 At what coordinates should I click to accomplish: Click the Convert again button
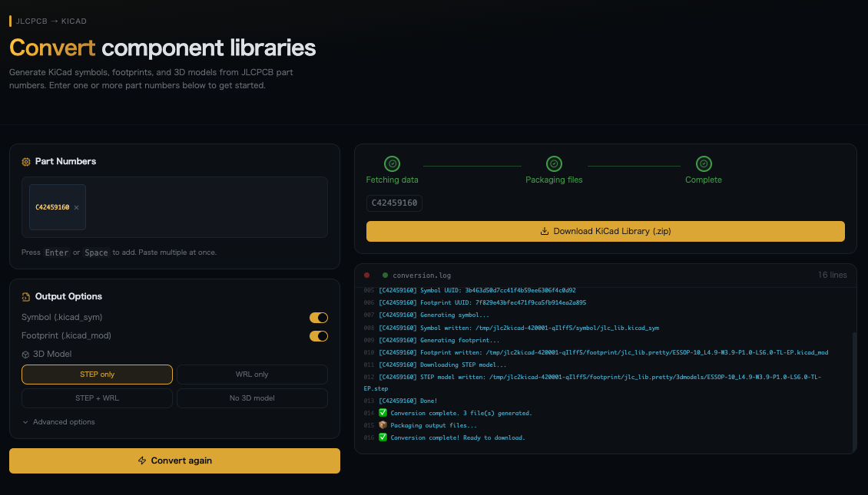(x=174, y=460)
